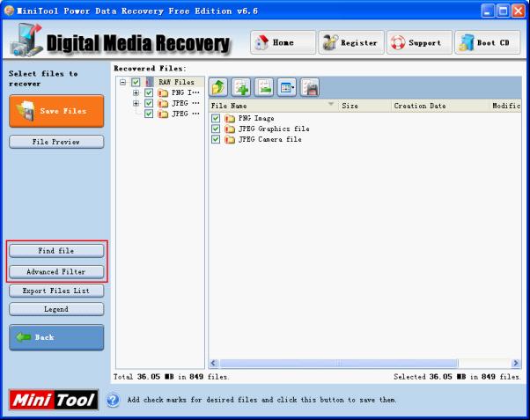Show the Legend
This screenshot has height=420, width=530.
coord(56,309)
